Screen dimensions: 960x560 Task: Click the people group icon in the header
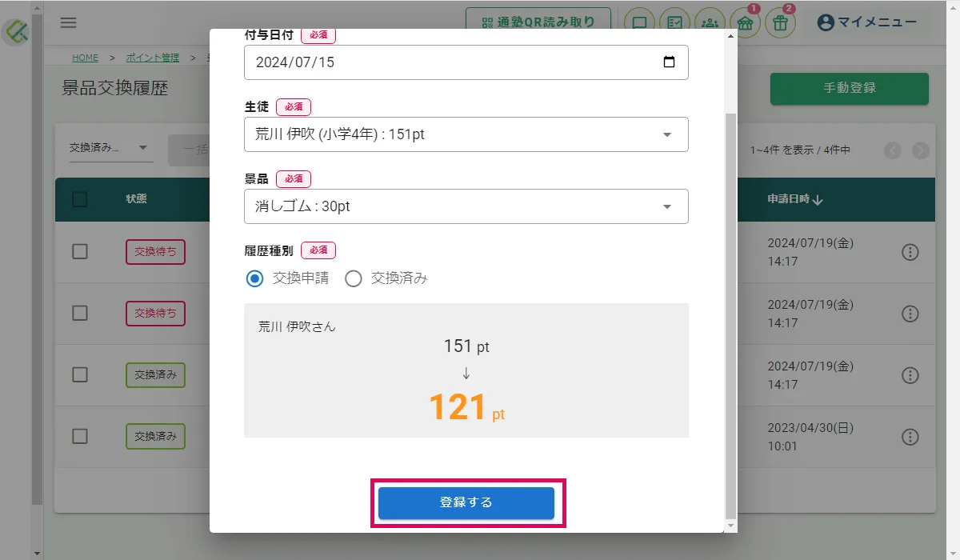coord(710,23)
